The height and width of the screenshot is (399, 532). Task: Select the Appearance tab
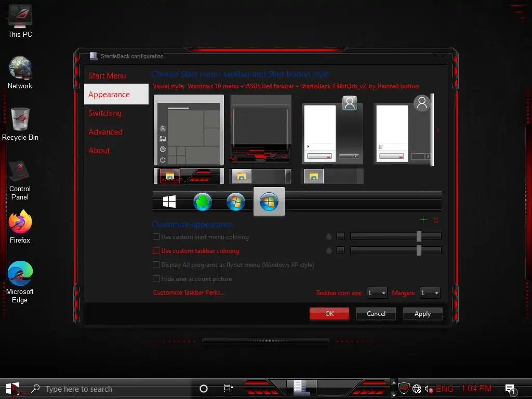pos(116,95)
